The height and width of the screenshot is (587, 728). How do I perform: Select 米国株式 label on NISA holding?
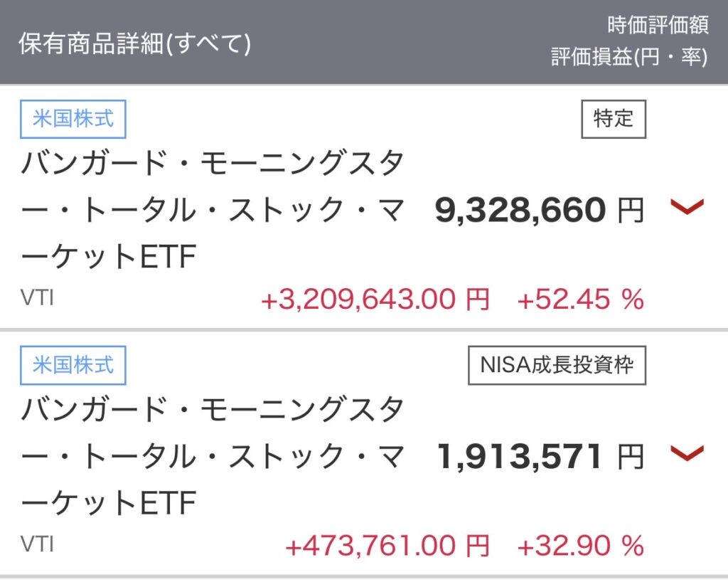73,365
